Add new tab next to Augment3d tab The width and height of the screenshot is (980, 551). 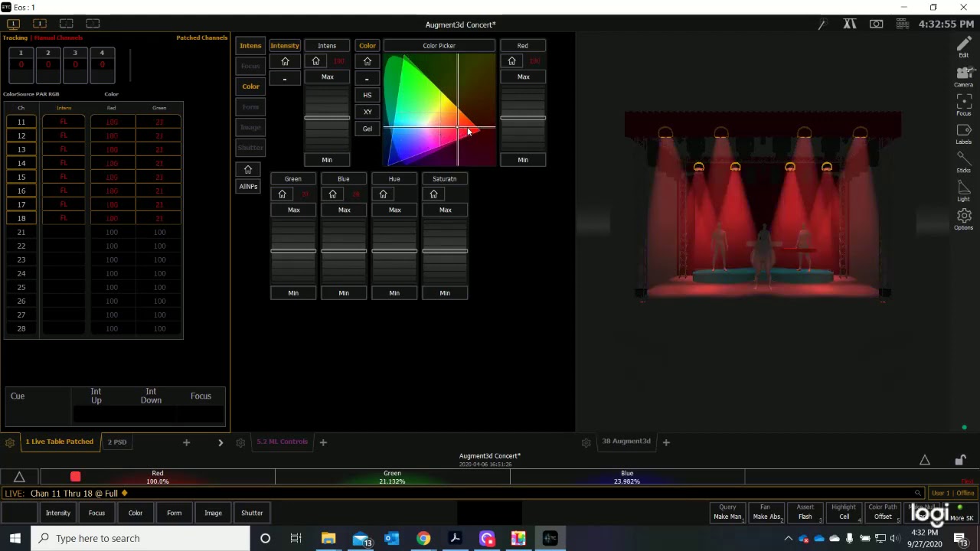[666, 442]
